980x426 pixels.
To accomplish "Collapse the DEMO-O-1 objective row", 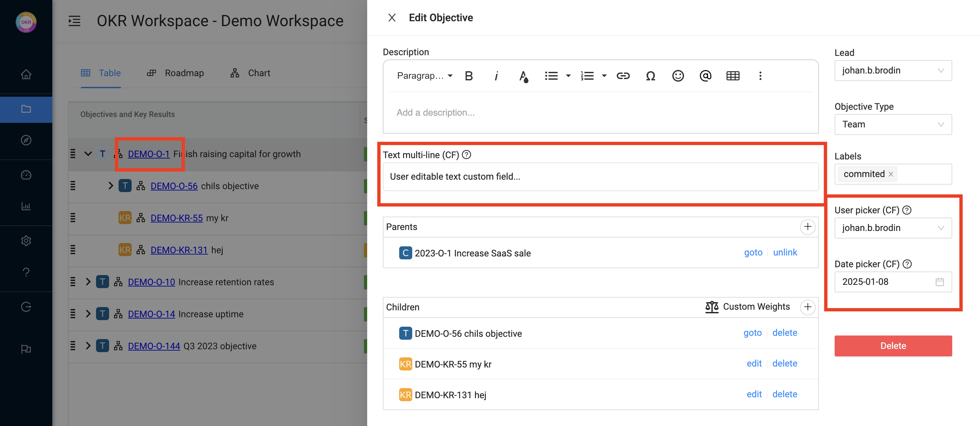I will (x=88, y=154).
